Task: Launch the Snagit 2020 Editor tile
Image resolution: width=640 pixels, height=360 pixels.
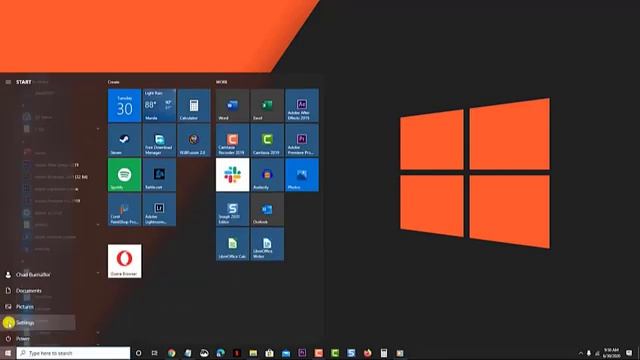Action: pos(233,209)
